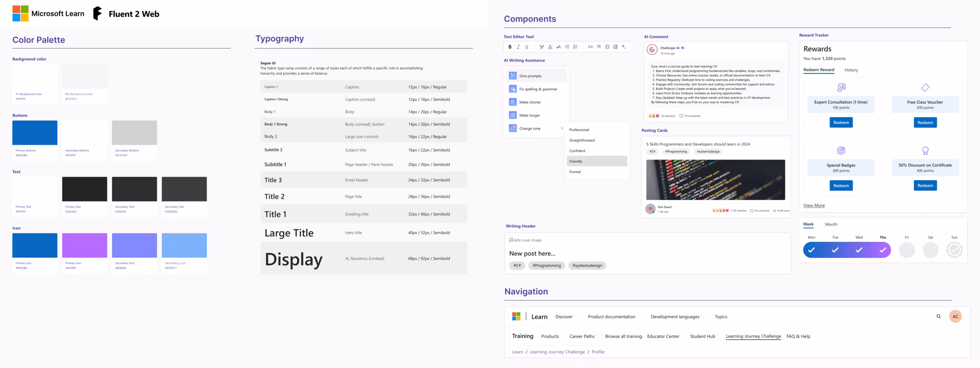Image resolution: width=980 pixels, height=368 pixels.
Task: Open the Topics dropdown in navigation
Action: point(722,317)
